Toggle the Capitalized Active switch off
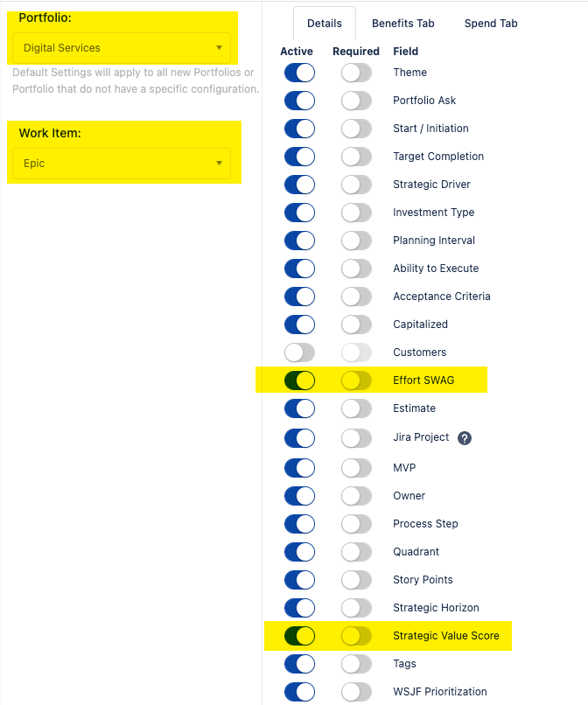Viewport: 588px width, 705px height. (x=299, y=325)
